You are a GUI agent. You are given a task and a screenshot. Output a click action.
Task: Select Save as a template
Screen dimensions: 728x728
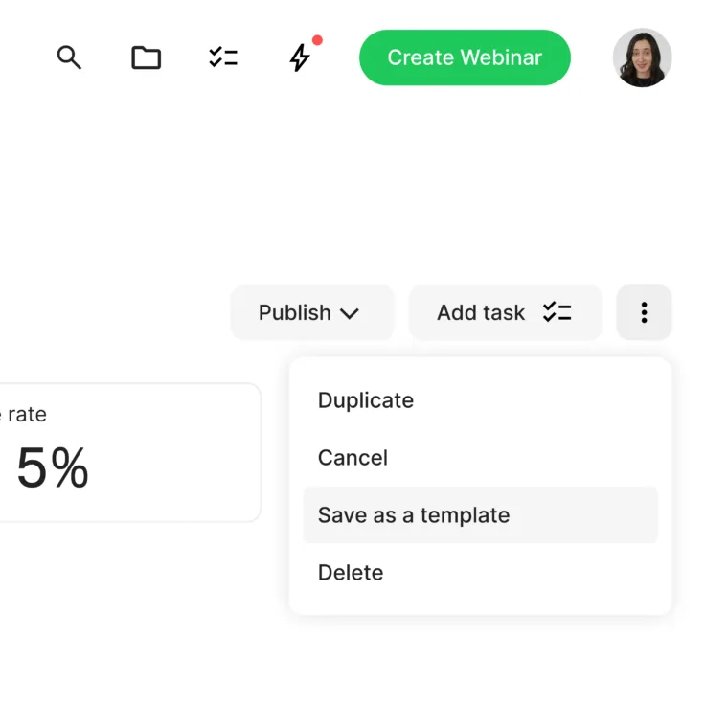pos(481,515)
